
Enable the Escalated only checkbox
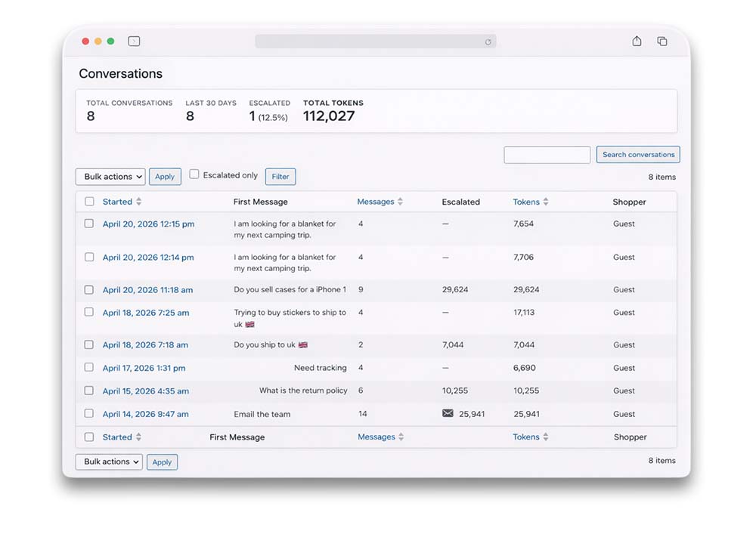[x=194, y=174]
